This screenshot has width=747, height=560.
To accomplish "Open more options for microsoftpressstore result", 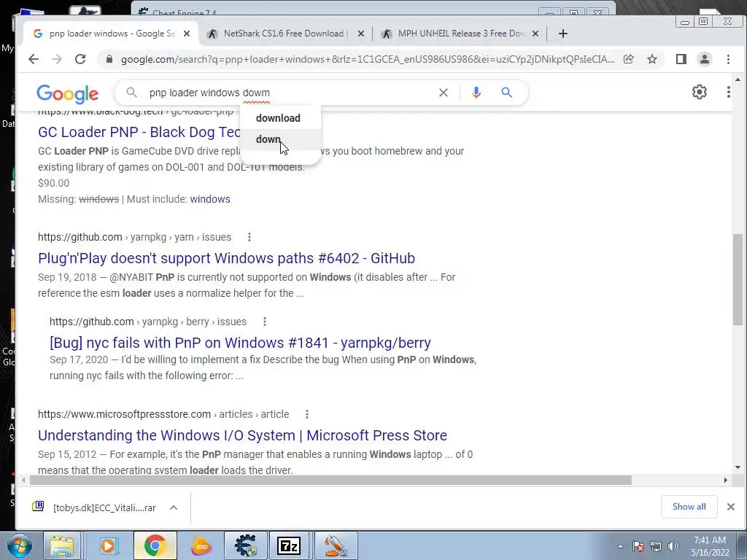I will (x=307, y=414).
